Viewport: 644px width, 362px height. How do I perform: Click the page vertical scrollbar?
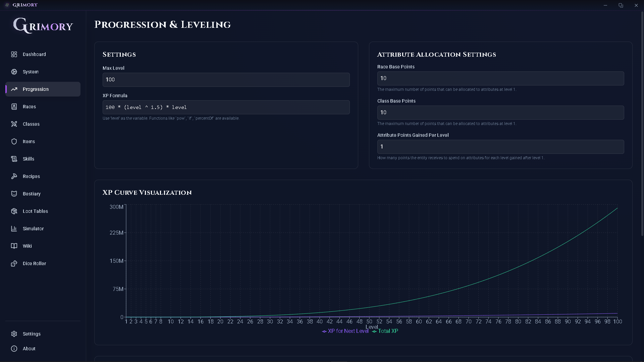click(642, 124)
